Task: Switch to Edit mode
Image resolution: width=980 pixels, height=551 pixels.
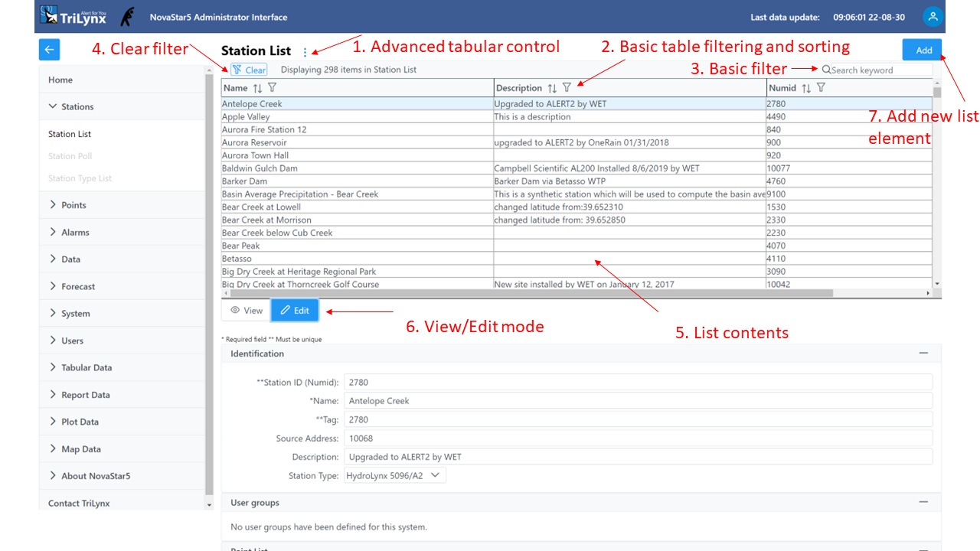Action: pos(295,311)
